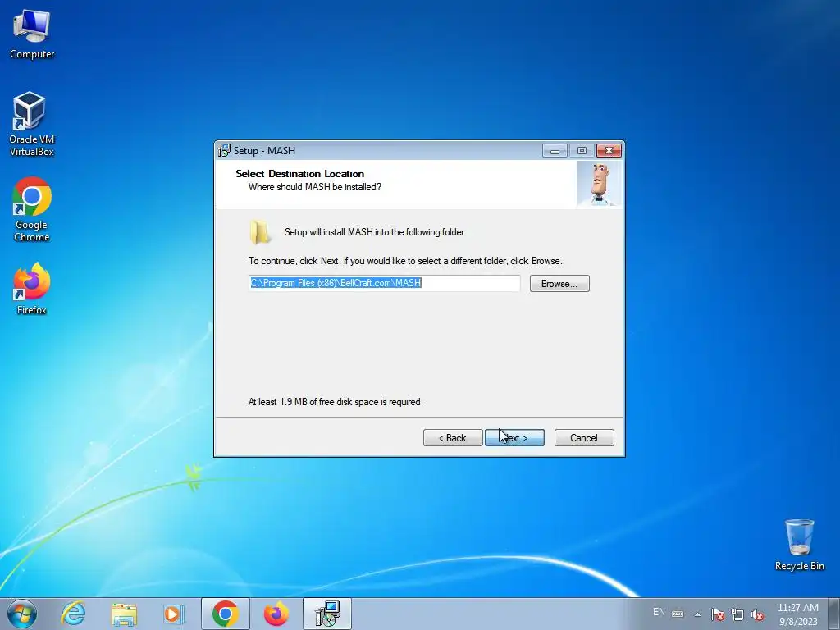Open Firefox from the taskbar
This screenshot has height=630, width=840.
276,614
